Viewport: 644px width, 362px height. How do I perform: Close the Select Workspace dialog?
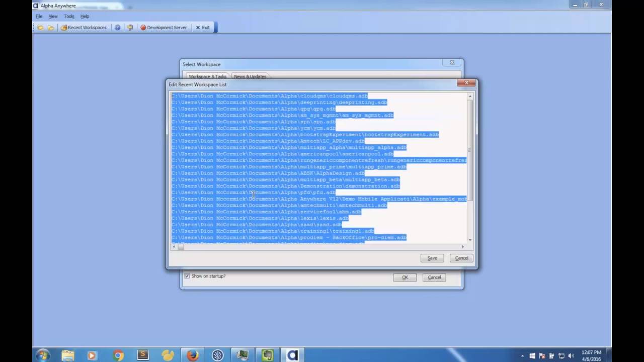[x=452, y=63]
